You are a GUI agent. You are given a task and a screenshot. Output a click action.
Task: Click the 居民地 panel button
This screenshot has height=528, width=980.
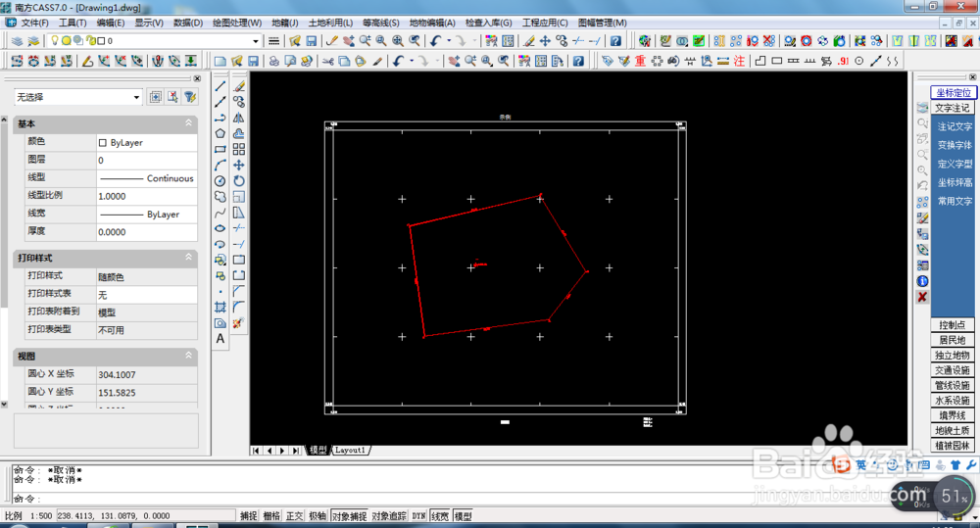point(952,340)
